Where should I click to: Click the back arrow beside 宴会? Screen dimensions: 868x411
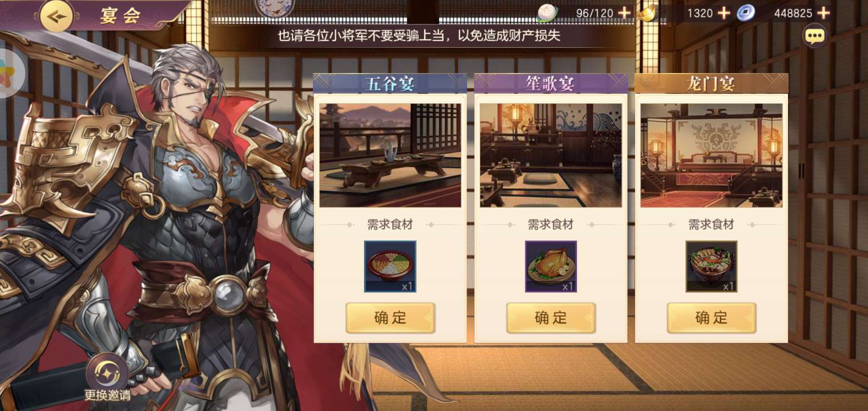click(x=57, y=16)
